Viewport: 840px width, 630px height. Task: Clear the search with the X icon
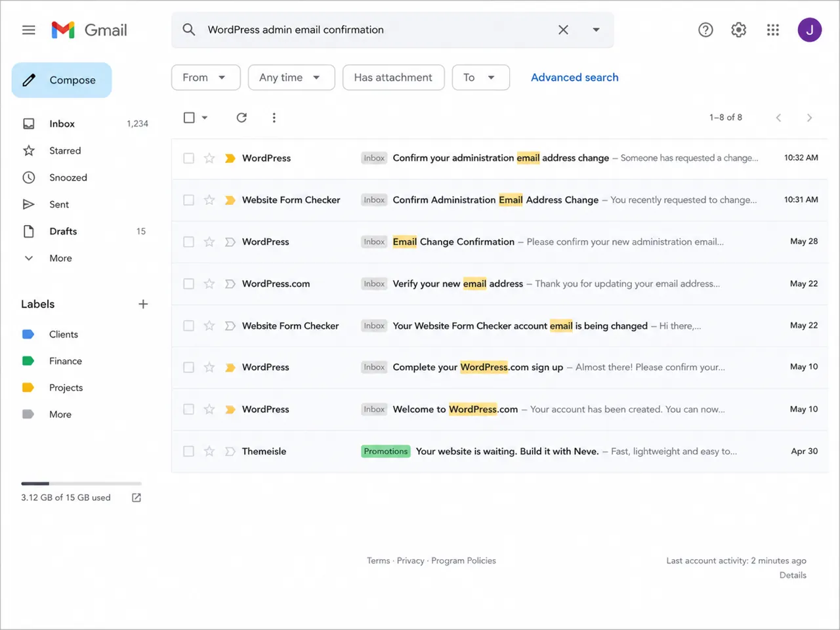click(563, 30)
